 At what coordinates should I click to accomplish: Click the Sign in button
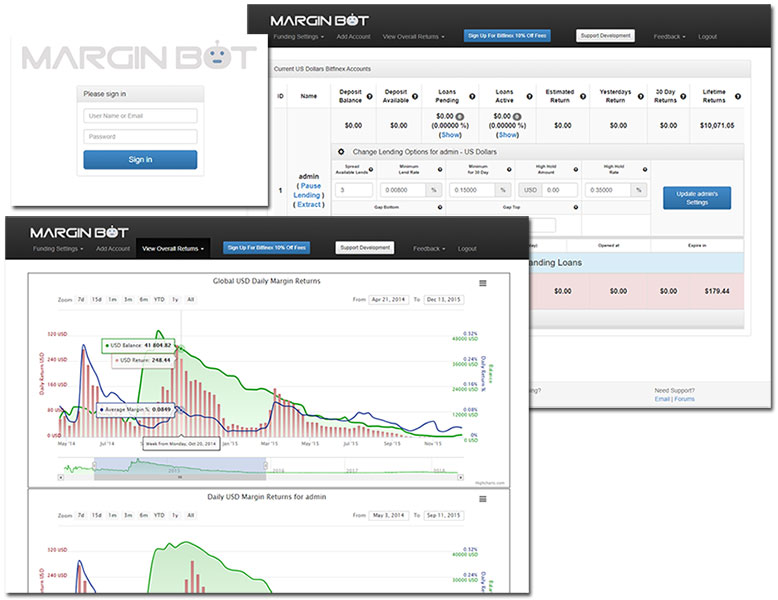point(140,160)
